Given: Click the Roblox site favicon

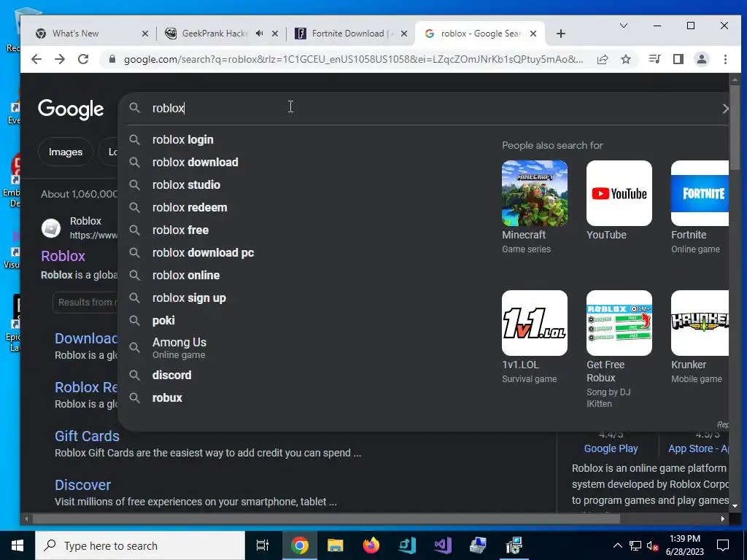Looking at the screenshot, I should pyautogui.click(x=51, y=228).
